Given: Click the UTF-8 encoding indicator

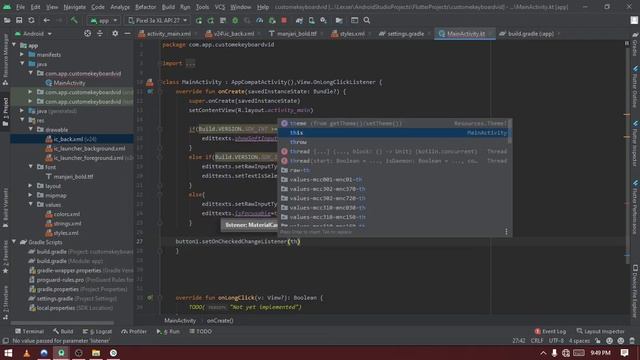Looking at the screenshot, I should [x=556, y=340].
